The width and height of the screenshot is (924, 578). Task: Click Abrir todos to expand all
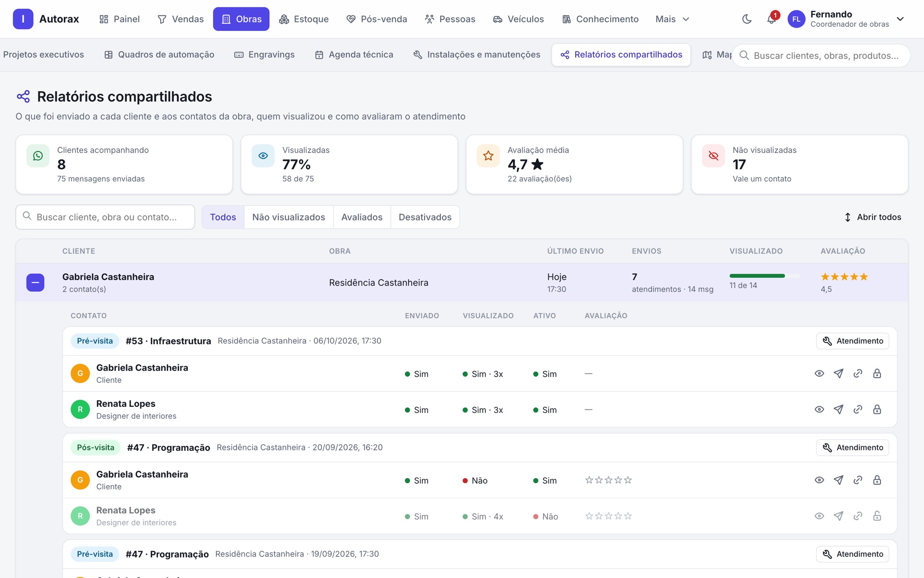(x=872, y=217)
